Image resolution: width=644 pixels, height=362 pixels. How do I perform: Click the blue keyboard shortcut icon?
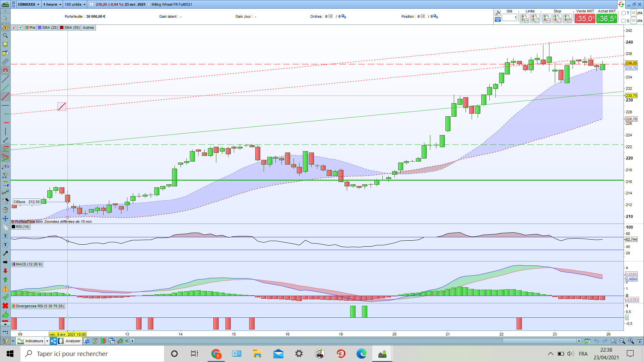point(498,19)
